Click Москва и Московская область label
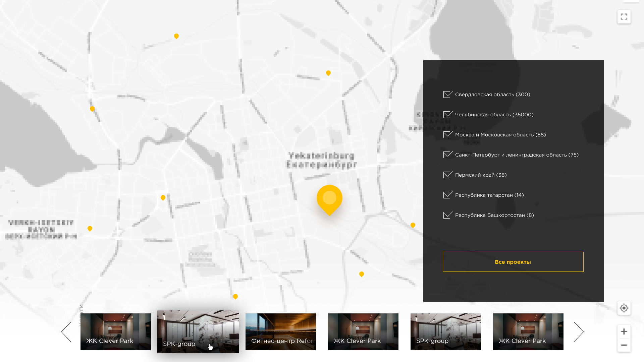 tap(500, 135)
